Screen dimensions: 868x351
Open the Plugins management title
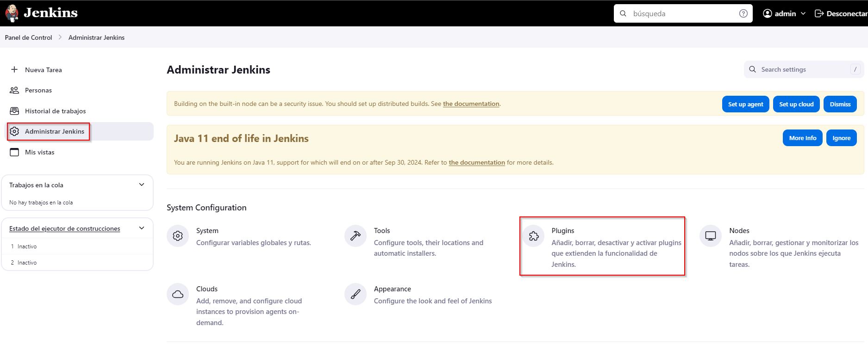point(563,230)
